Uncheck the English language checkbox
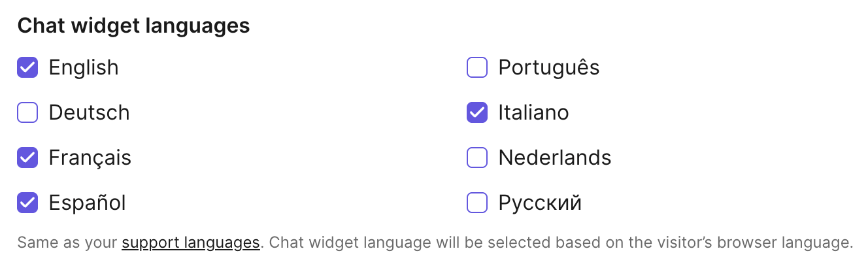868x268 pixels. coord(27,67)
